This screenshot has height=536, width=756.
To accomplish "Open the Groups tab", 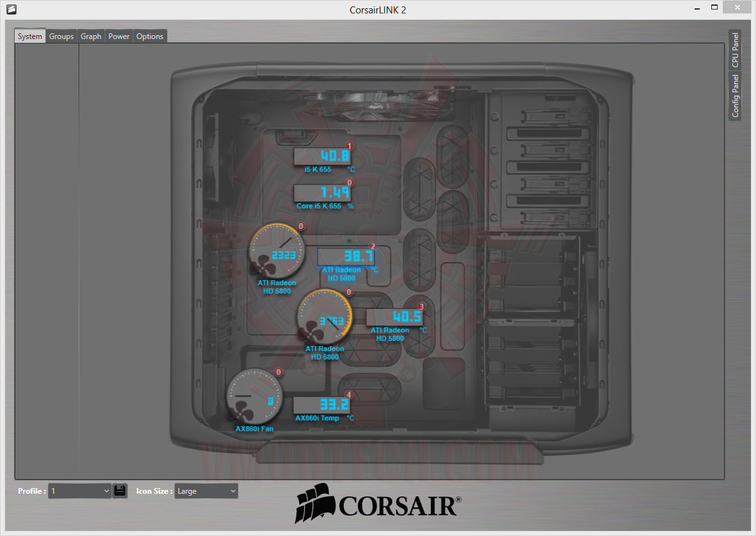I will tap(61, 36).
